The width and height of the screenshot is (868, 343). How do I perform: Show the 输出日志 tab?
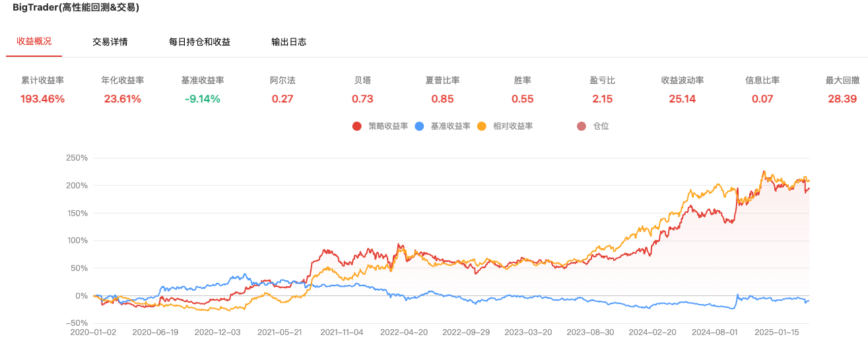click(288, 42)
